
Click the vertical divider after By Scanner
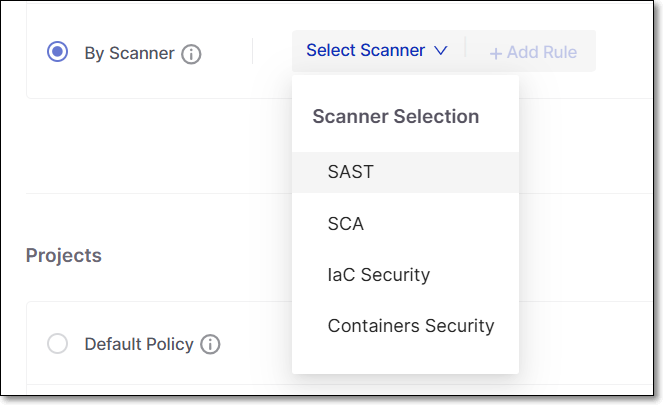click(253, 51)
